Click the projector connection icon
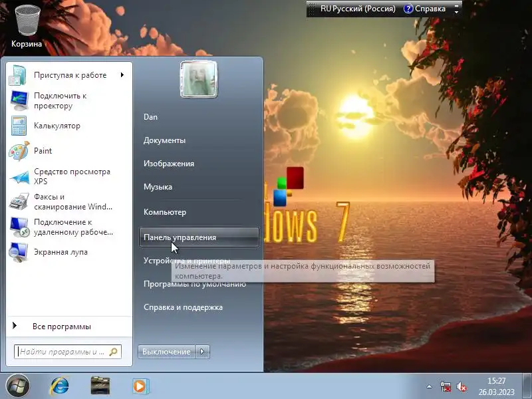The height and width of the screenshot is (399, 532). [x=19, y=100]
